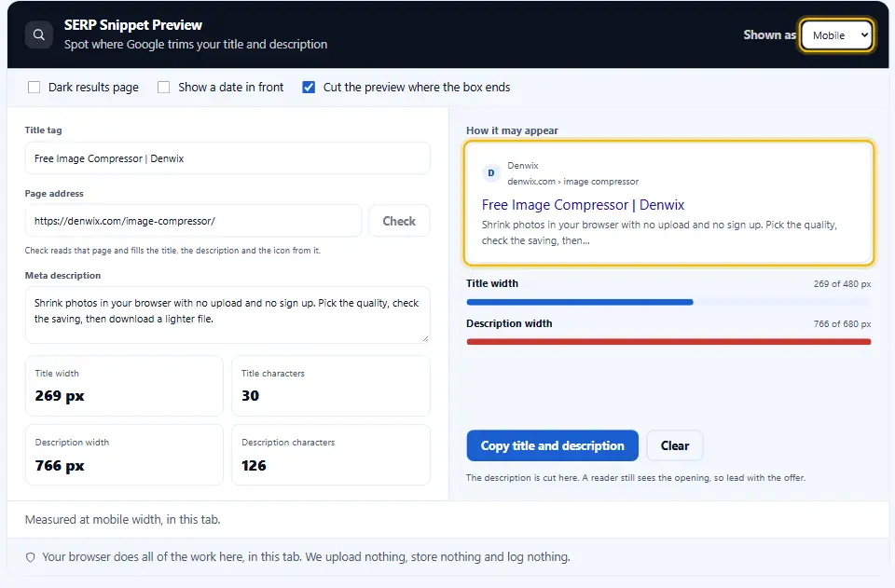Click into the Meta description text area

pyautogui.click(x=227, y=315)
